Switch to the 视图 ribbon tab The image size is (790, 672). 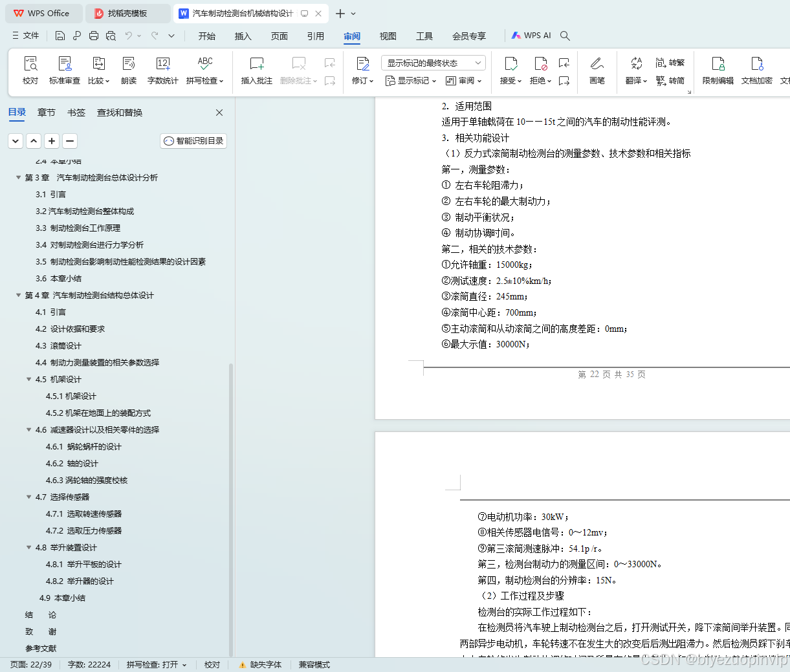pyautogui.click(x=388, y=36)
